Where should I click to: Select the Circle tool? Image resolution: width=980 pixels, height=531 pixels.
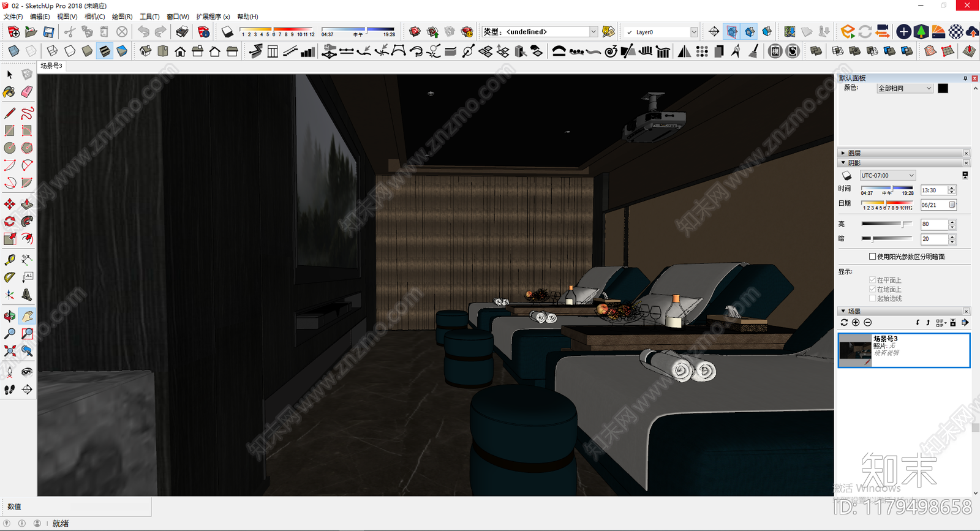[x=10, y=148]
